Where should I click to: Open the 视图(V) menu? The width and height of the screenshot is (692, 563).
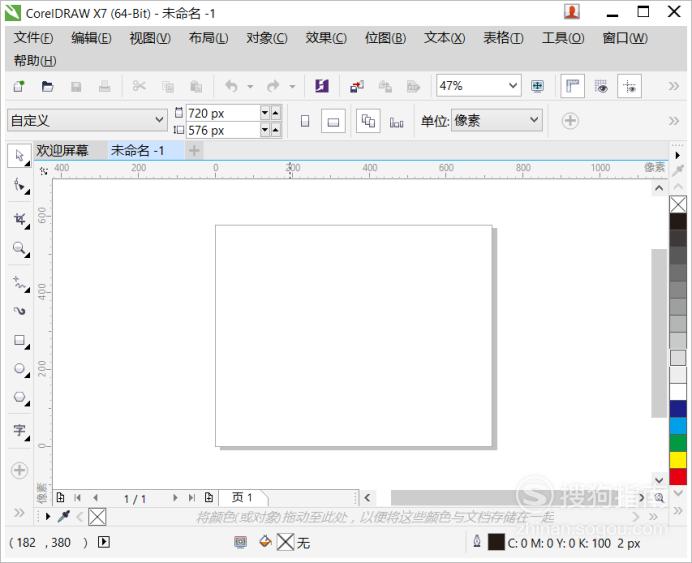[x=150, y=38]
